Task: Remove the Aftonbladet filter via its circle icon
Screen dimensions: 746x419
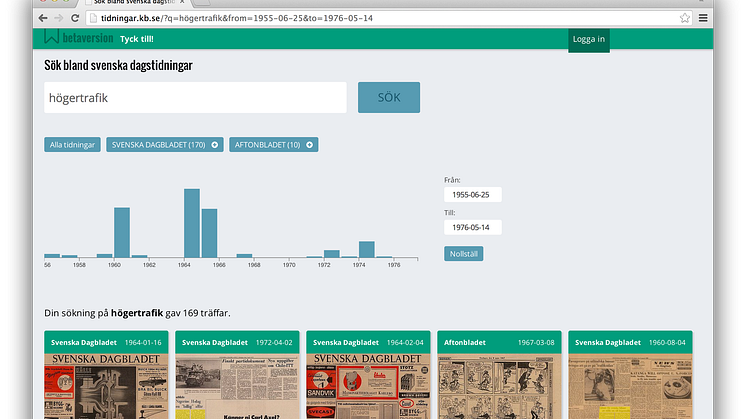Action: (310, 145)
